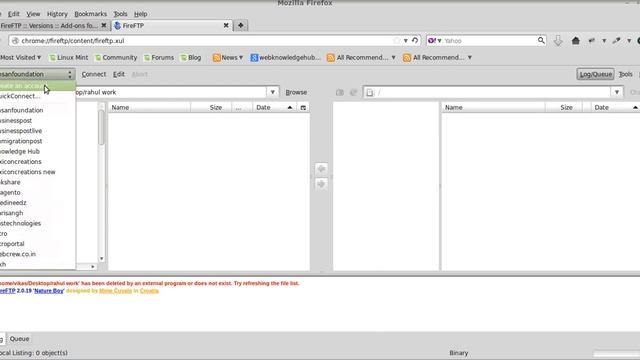Expand the local path history dropdown
This screenshot has width=640, height=360.
pyautogui.click(x=273, y=92)
